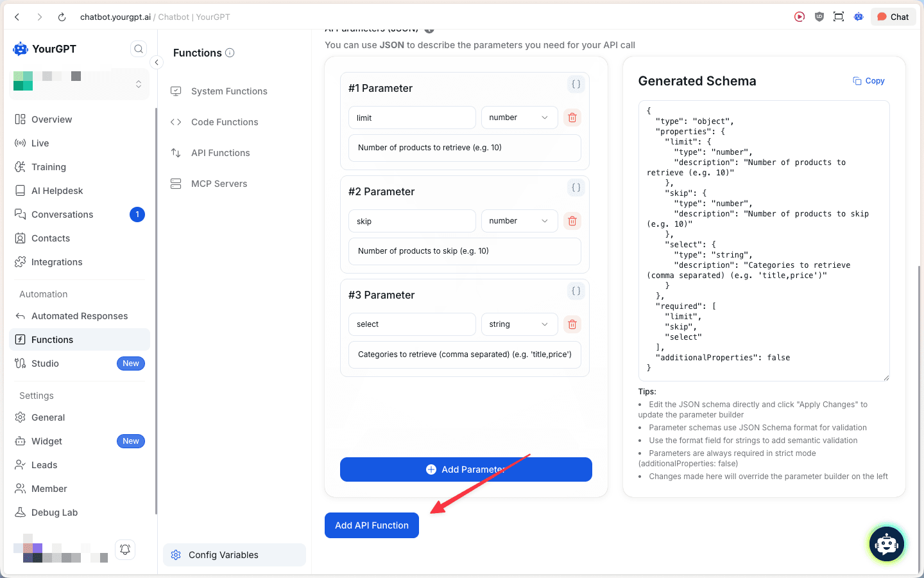
Task: Open the Config Variables settings
Action: (x=223, y=554)
